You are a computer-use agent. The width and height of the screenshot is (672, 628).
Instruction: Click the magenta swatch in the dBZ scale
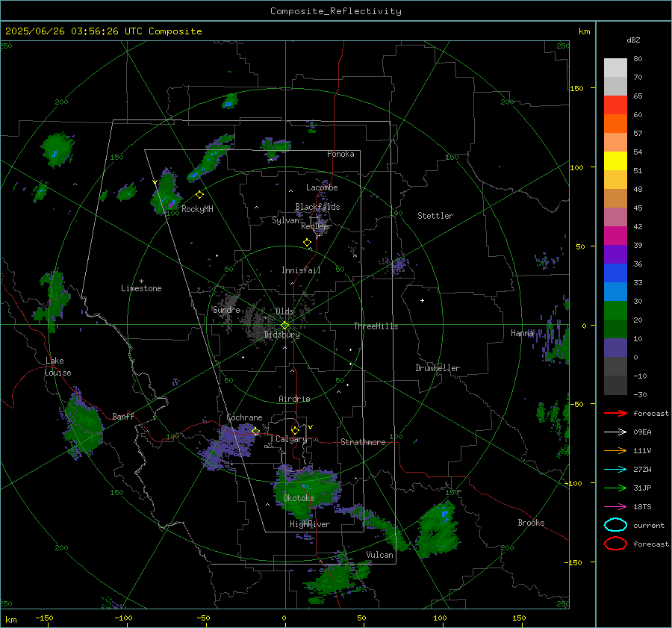(x=615, y=235)
